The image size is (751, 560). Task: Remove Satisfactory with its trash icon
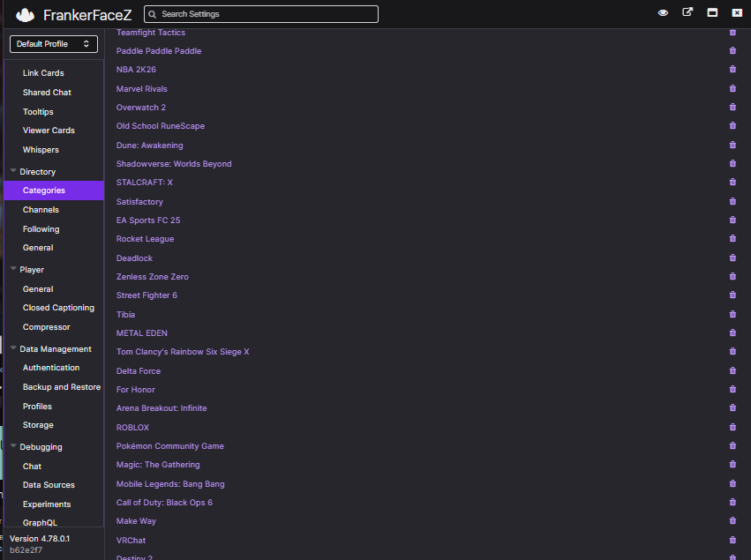click(732, 201)
